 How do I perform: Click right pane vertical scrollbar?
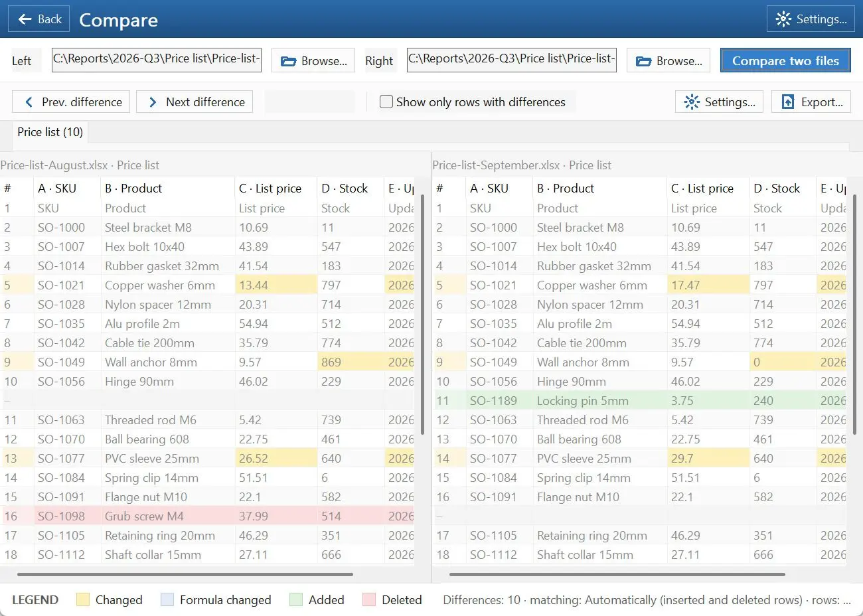click(854, 315)
